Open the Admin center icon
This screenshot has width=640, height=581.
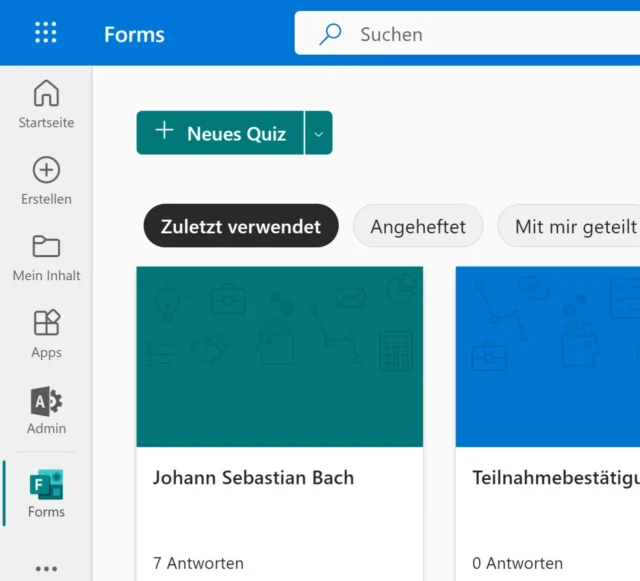click(x=46, y=411)
